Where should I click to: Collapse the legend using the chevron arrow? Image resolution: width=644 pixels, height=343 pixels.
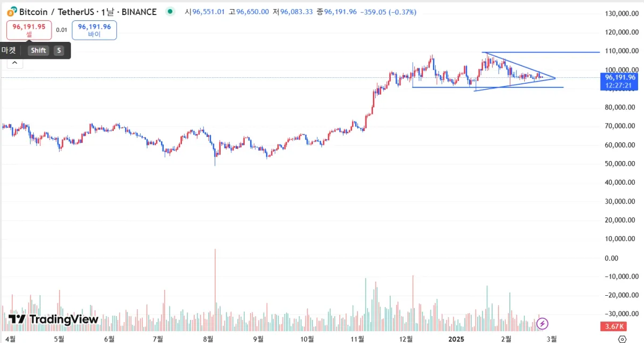pos(14,63)
